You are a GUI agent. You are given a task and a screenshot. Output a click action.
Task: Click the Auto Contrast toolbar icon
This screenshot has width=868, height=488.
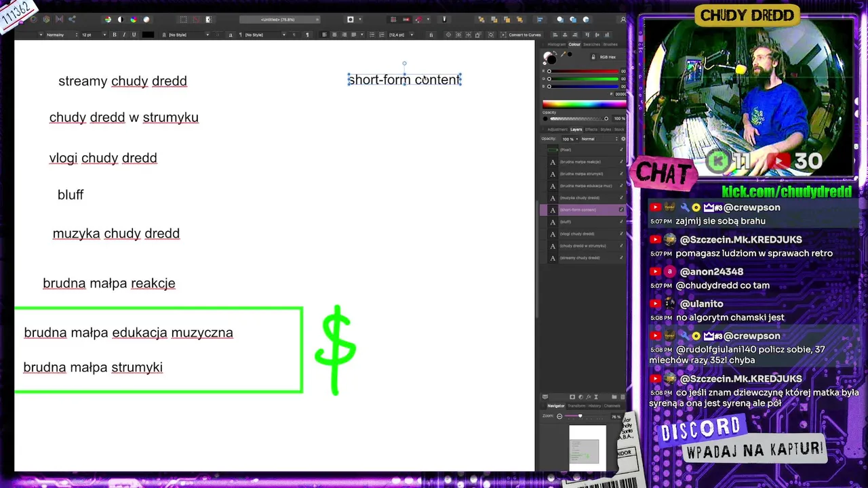[x=120, y=20]
